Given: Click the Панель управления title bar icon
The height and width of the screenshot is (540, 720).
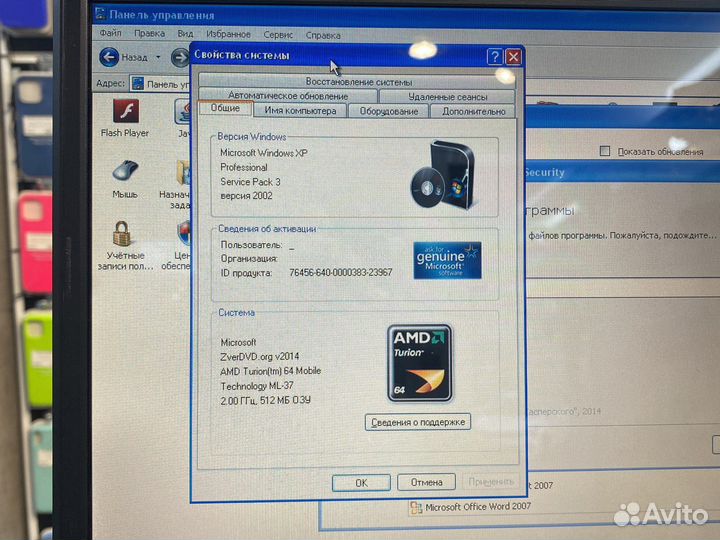Looking at the screenshot, I should point(100,14).
